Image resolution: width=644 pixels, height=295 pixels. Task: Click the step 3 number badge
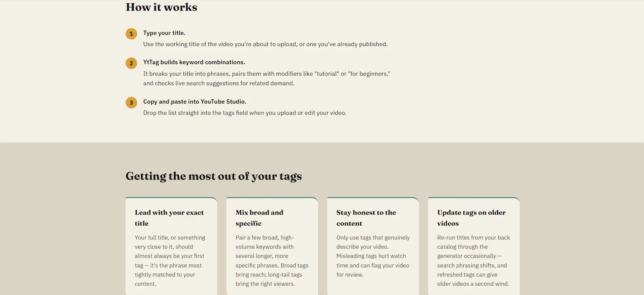(131, 103)
